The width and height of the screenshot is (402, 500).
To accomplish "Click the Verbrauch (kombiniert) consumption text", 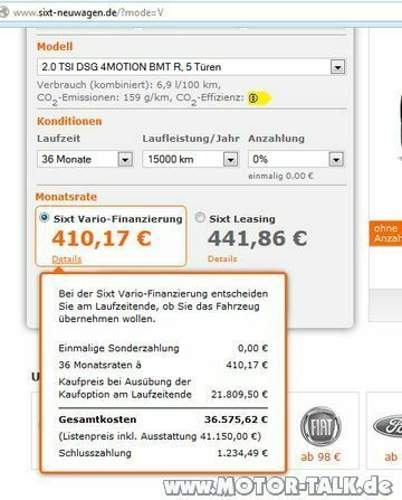I will coord(129,85).
